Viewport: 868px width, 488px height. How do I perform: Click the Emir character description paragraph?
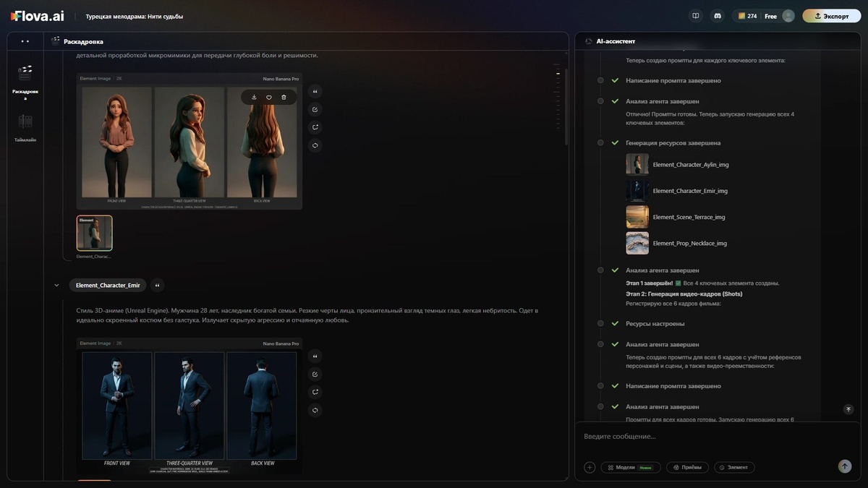coord(307,315)
